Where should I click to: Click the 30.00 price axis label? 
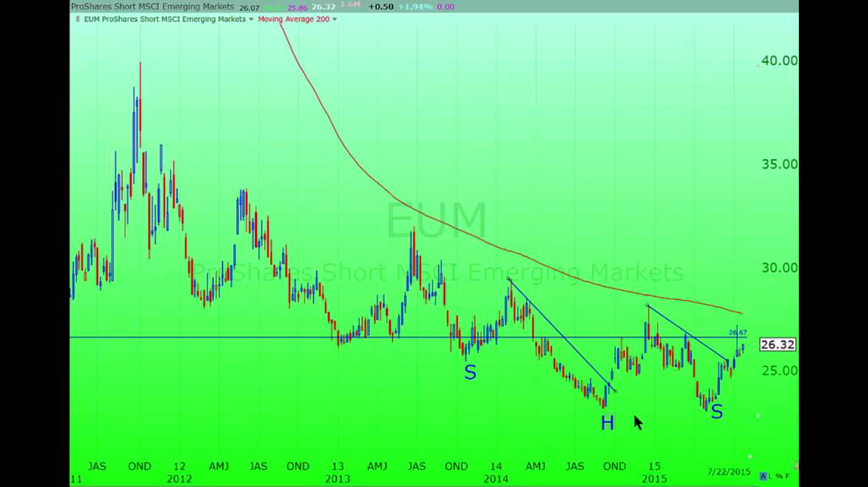coord(780,268)
